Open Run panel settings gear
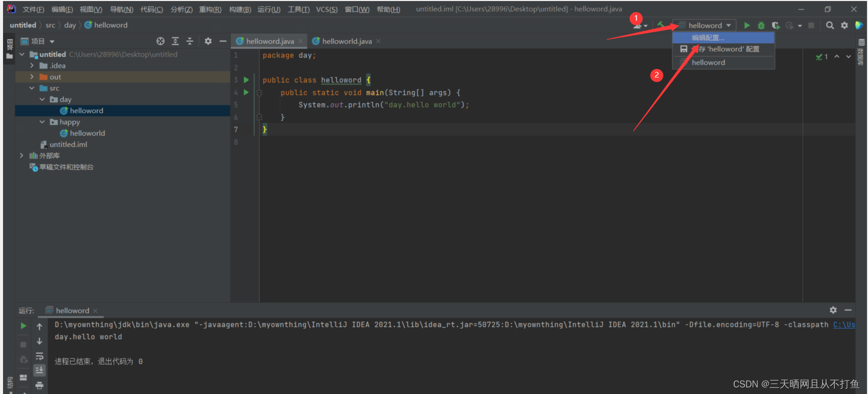868x394 pixels. click(x=833, y=310)
